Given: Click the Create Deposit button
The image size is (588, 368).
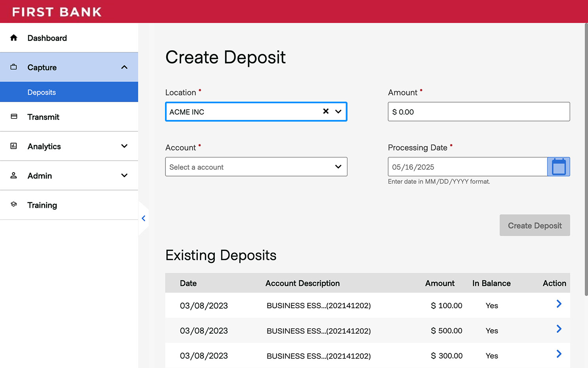Looking at the screenshot, I should tap(535, 225).
